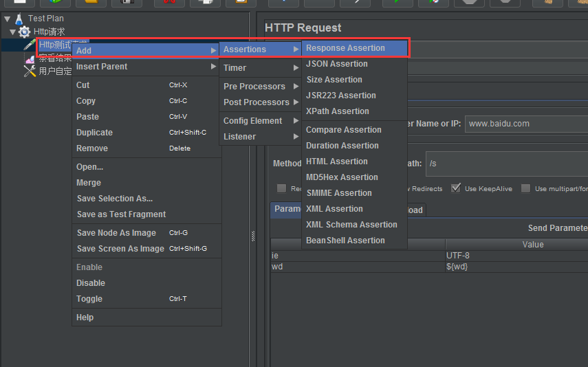
Task: Collapse the Test Plan tree node
Action: coord(7,19)
